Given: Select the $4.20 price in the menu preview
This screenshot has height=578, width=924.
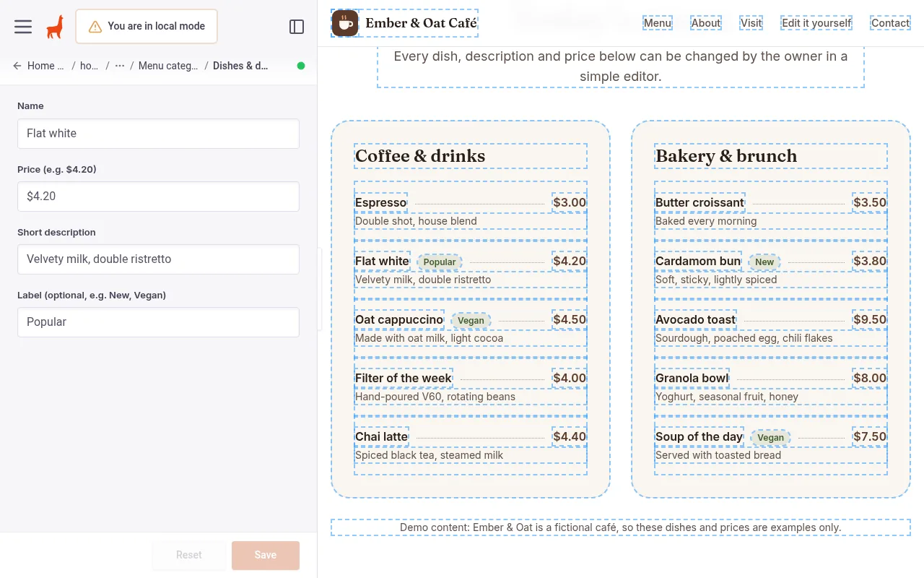Looking at the screenshot, I should coord(570,261).
